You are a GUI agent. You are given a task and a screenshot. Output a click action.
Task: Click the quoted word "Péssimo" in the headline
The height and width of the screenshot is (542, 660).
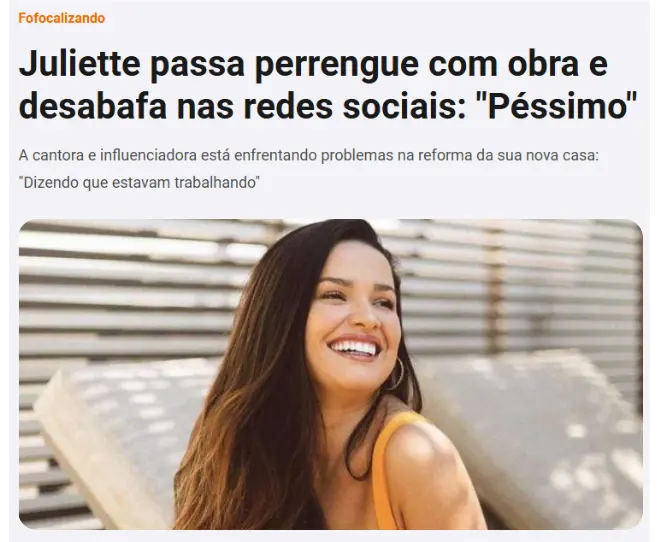click(x=558, y=106)
